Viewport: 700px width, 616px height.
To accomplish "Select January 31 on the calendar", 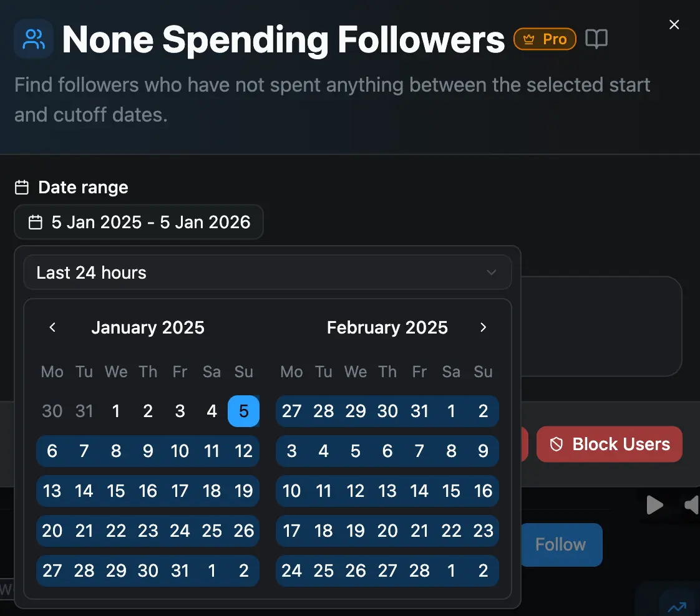I will [180, 570].
